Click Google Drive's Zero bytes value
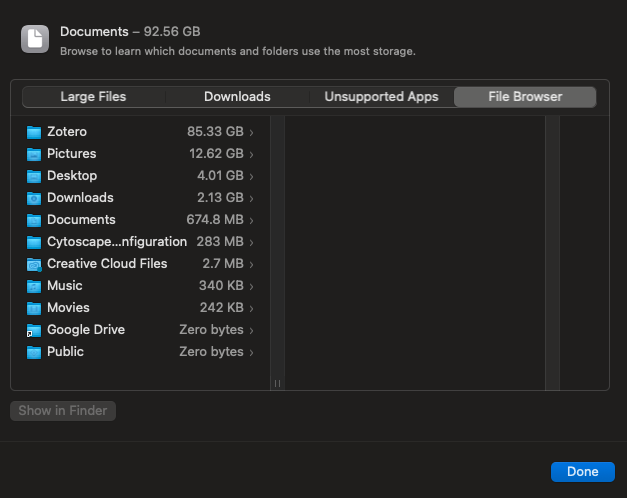 (211, 330)
